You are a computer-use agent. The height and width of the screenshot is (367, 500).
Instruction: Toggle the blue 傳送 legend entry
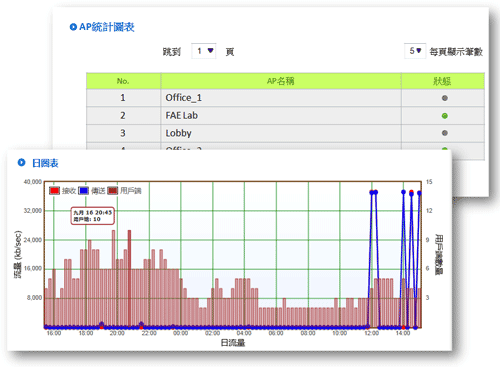(x=91, y=191)
